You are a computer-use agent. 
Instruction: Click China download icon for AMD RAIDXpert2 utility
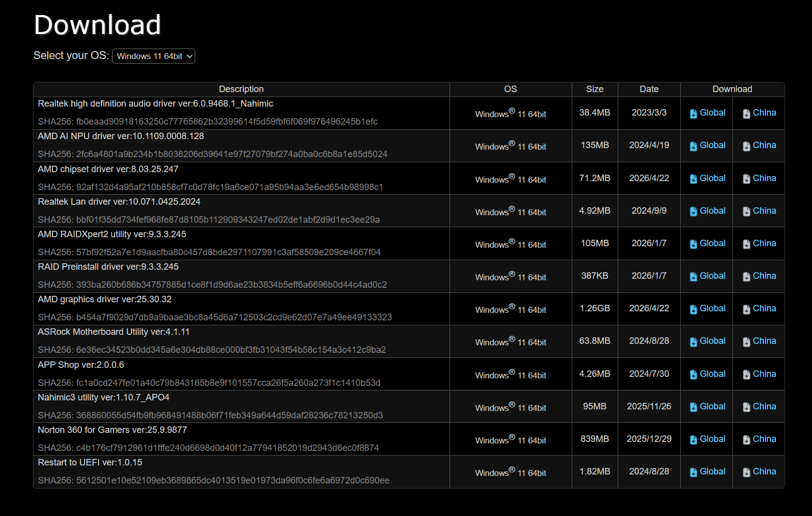[746, 244]
